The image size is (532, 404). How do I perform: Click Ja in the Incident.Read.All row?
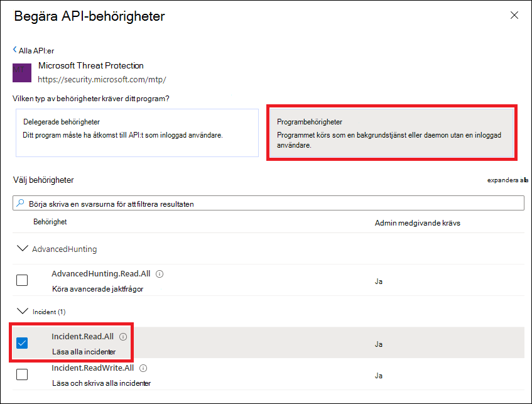pyautogui.click(x=379, y=344)
